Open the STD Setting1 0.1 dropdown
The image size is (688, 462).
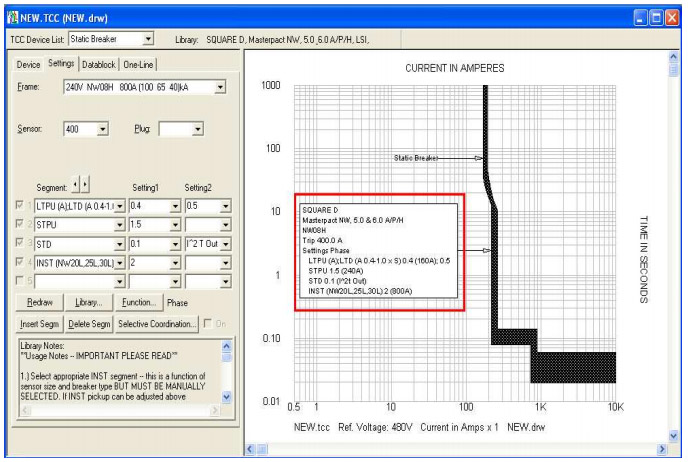[x=175, y=244]
